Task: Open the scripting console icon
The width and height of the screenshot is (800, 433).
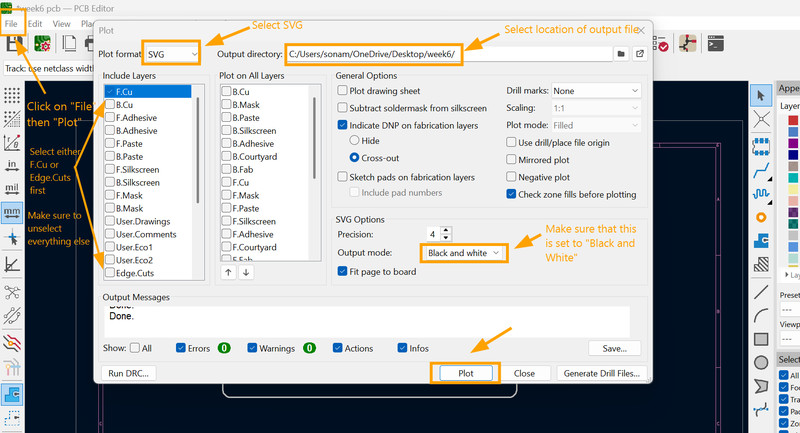Action: point(715,44)
